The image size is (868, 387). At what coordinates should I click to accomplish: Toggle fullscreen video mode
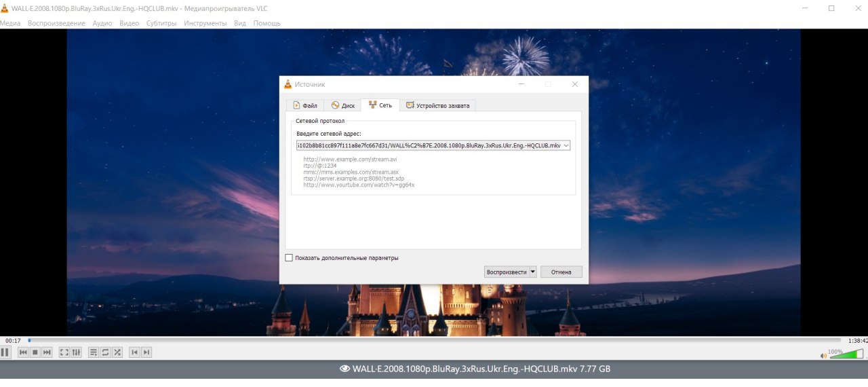point(64,352)
